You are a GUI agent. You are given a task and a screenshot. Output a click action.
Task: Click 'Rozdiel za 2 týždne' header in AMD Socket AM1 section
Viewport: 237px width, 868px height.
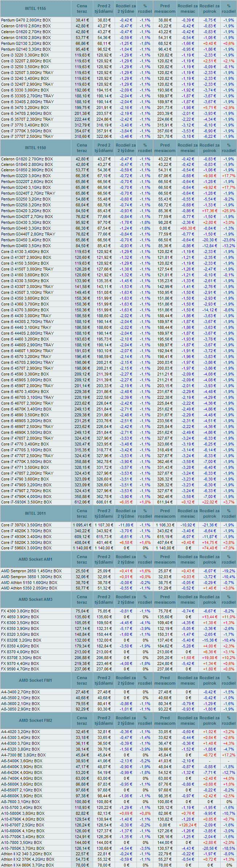pos(126,559)
